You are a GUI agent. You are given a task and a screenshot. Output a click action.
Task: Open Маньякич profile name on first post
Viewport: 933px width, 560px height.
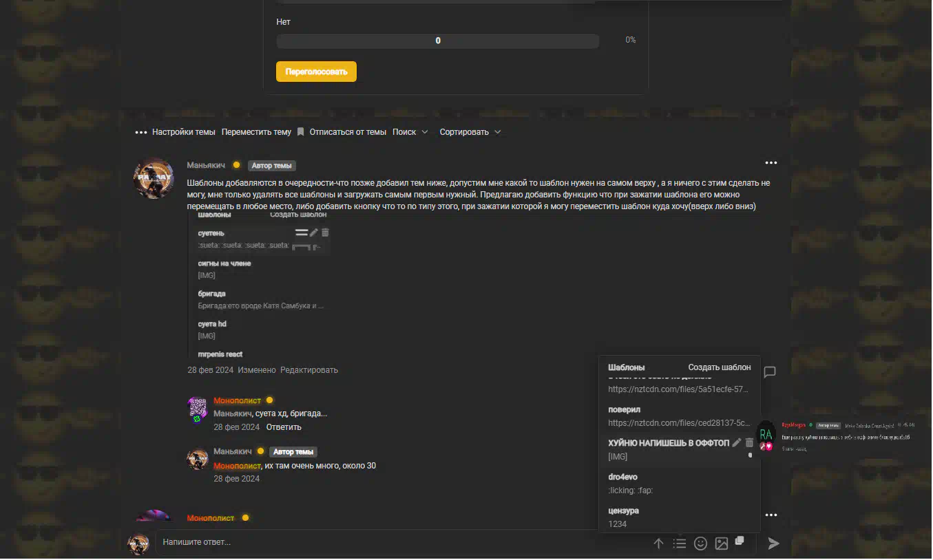(x=206, y=166)
